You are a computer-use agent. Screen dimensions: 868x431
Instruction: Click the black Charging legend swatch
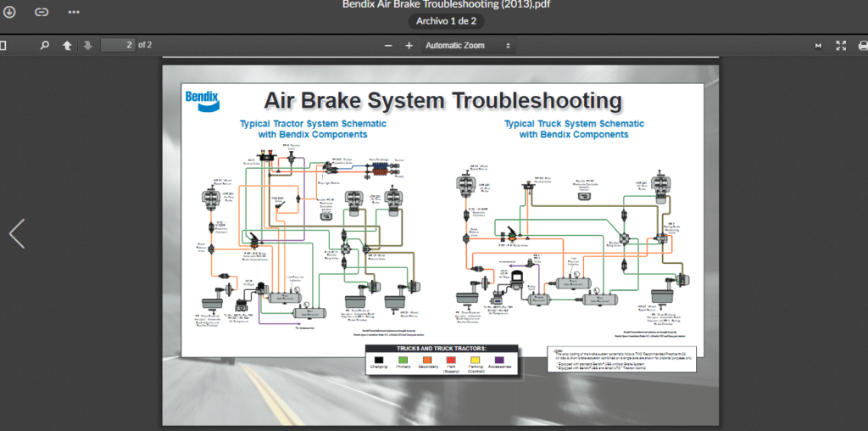point(379,359)
